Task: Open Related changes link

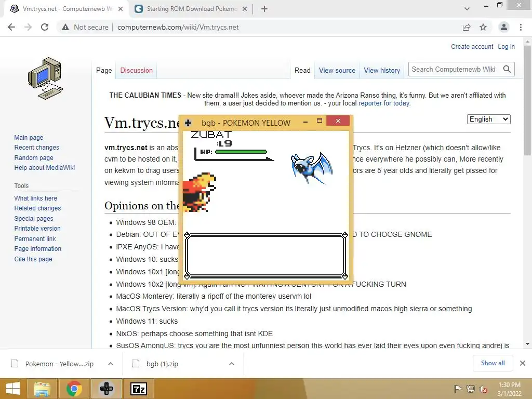Action: pyautogui.click(x=37, y=208)
